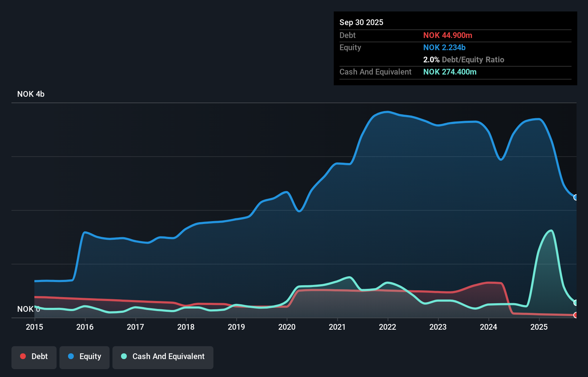
Task: Click the red Debt legend dot
Action: pyautogui.click(x=23, y=356)
